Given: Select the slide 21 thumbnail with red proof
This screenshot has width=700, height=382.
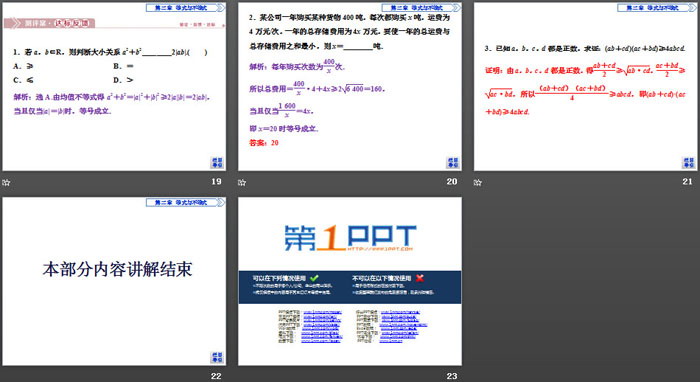Looking at the screenshot, I should (x=586, y=87).
